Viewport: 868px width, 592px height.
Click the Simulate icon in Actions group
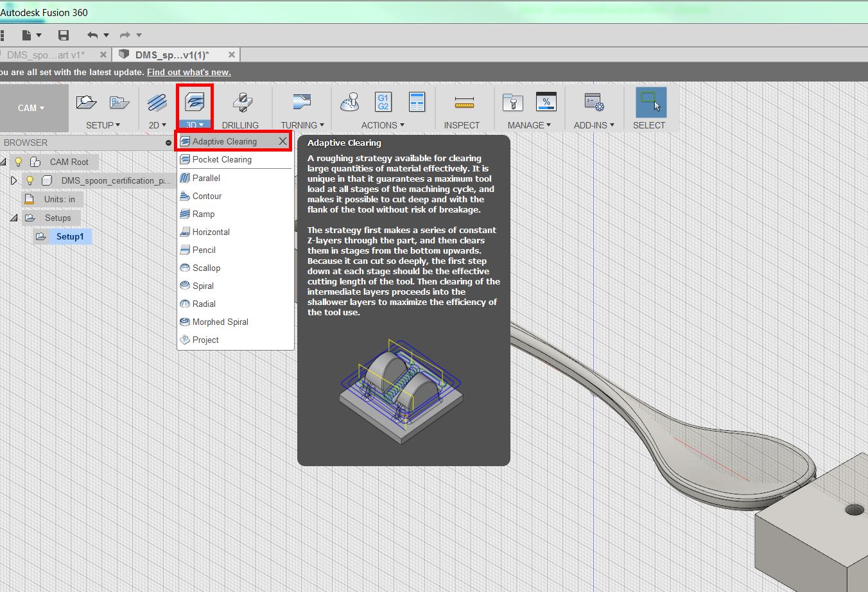[349, 103]
